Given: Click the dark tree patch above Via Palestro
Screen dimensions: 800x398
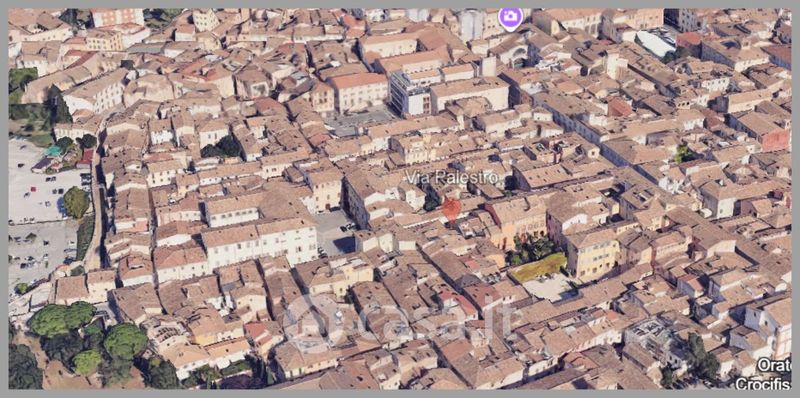Looking at the screenshot, I should click(x=221, y=147).
